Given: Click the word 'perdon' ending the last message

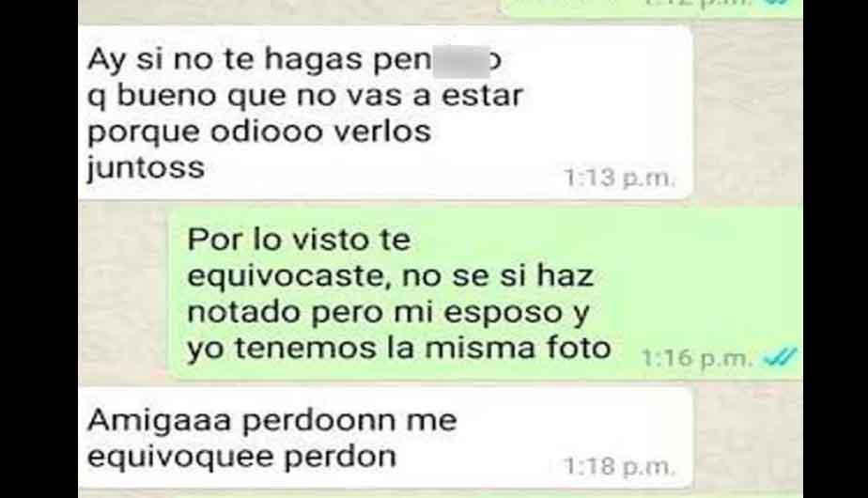Looking at the screenshot, I should [x=340, y=457].
